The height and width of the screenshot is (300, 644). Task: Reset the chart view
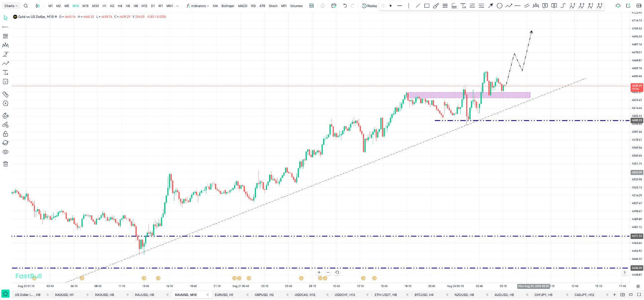[x=337, y=273]
